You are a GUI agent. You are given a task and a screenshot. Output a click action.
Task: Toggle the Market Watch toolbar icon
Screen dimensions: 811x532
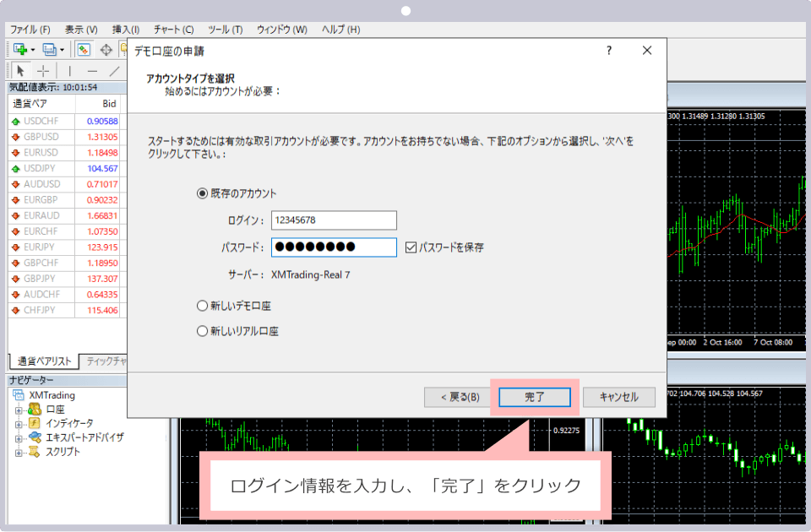coord(84,50)
